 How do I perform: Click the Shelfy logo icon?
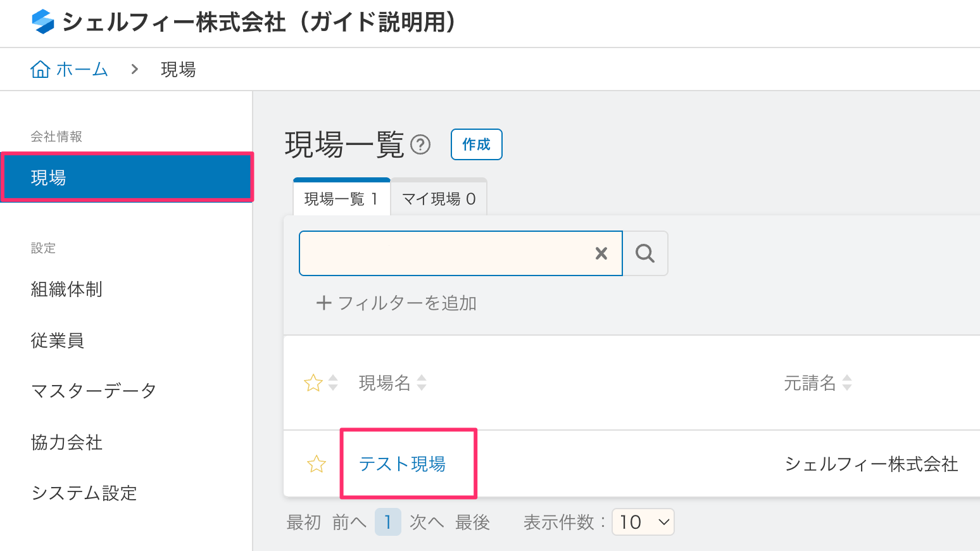point(43,22)
